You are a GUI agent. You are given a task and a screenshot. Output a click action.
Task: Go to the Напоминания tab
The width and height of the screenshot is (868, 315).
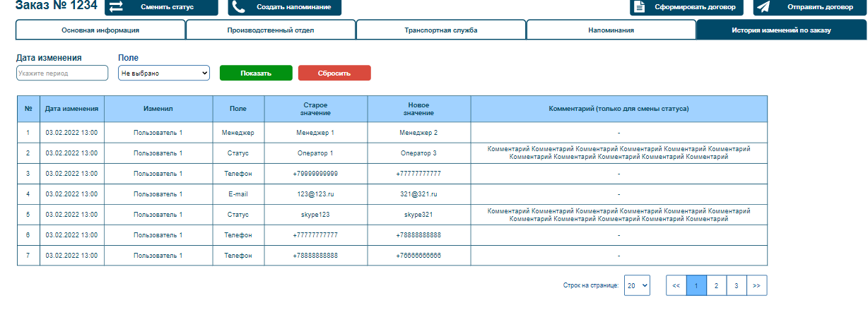click(611, 30)
